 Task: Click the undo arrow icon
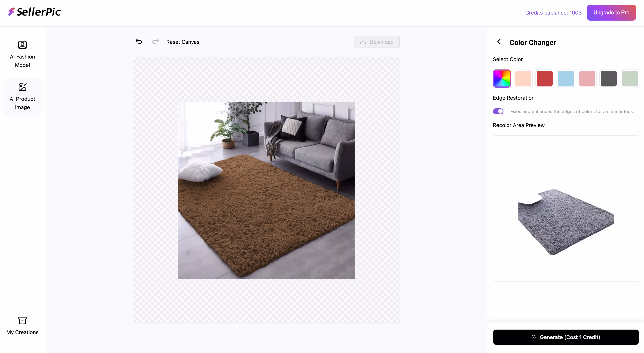[x=139, y=42]
